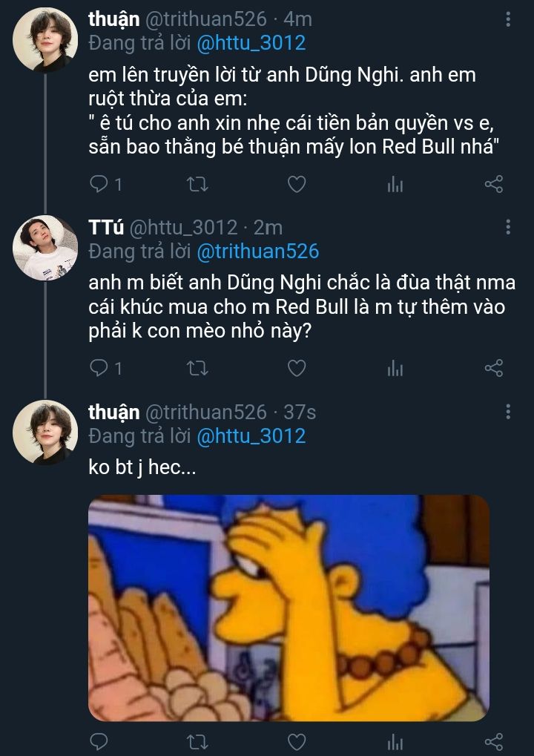The image size is (534, 756).
Task: View analytics of TTú's tweet
Action: tap(395, 367)
